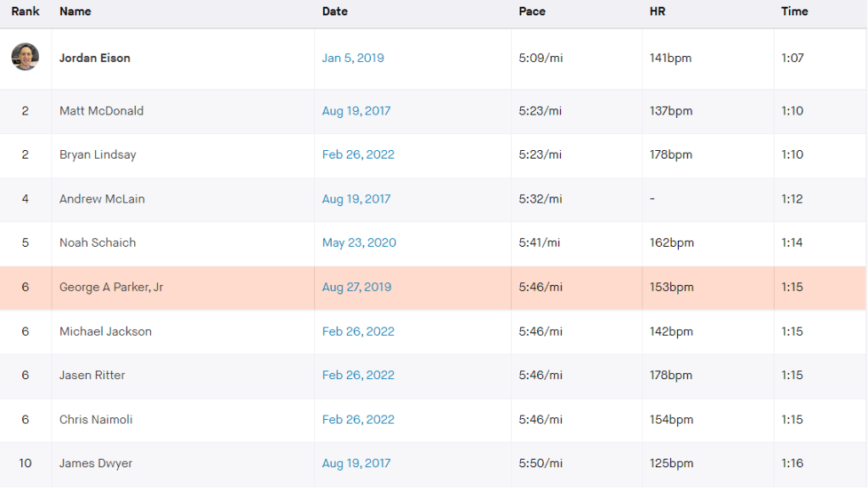Click the Rank column header
The height and width of the screenshot is (491, 868).
pyautogui.click(x=25, y=12)
